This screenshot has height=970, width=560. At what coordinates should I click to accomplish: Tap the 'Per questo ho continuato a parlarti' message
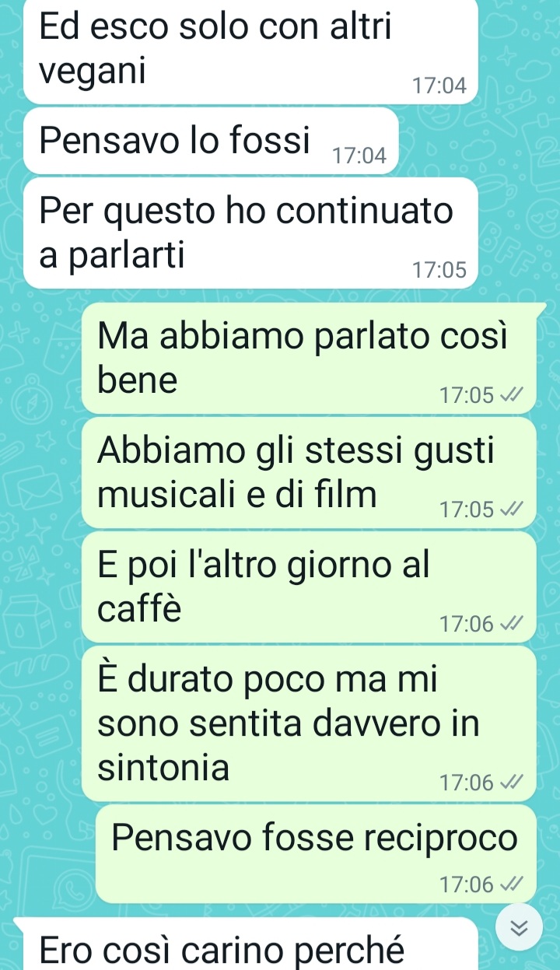pyautogui.click(x=250, y=233)
